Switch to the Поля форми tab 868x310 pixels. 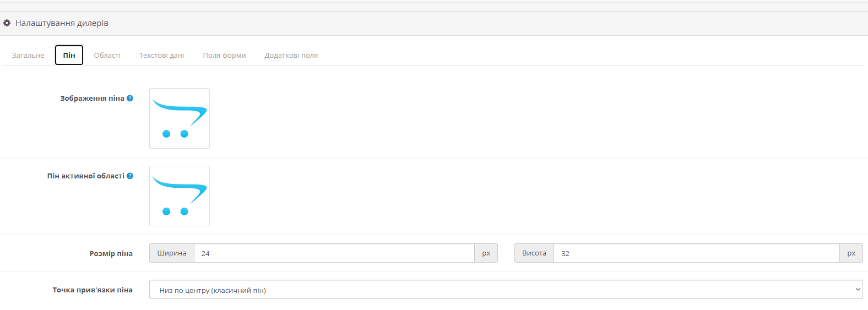[x=225, y=56]
